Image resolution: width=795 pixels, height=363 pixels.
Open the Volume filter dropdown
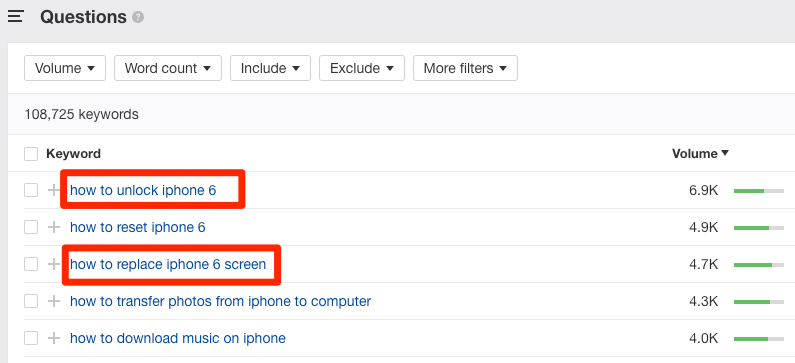tap(65, 68)
